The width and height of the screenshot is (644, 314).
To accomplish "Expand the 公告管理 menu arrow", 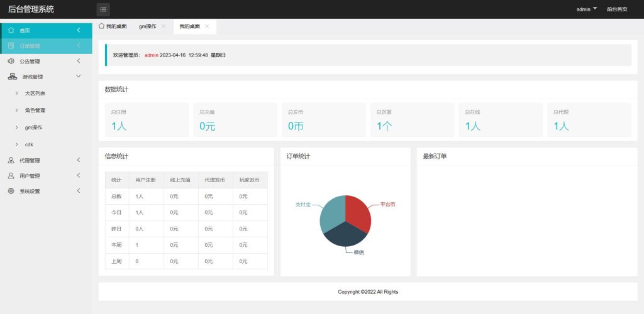I will (x=78, y=62).
